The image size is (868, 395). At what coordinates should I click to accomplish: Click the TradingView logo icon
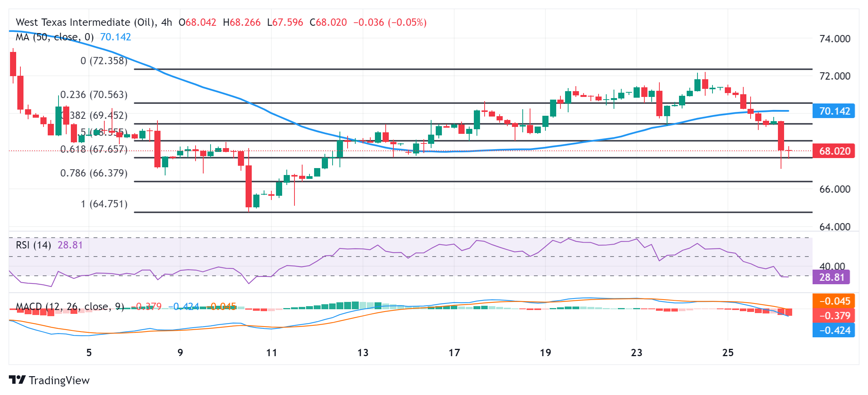(17, 380)
